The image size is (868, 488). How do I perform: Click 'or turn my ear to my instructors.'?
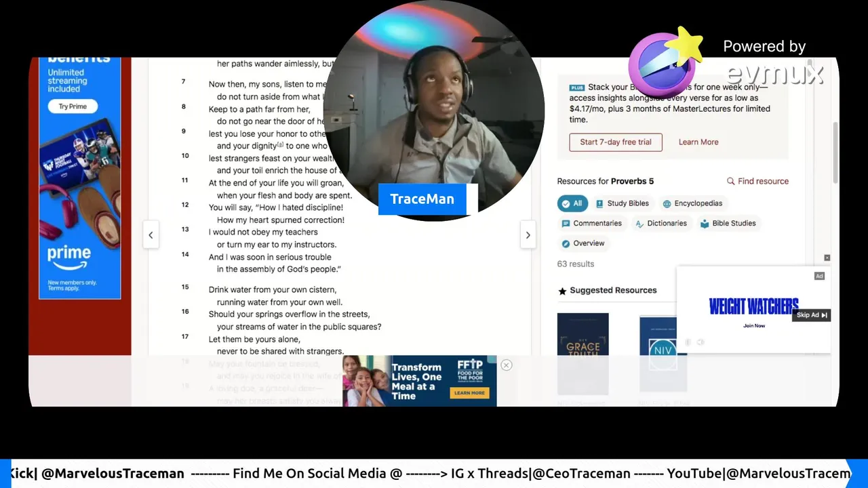[277, 245]
